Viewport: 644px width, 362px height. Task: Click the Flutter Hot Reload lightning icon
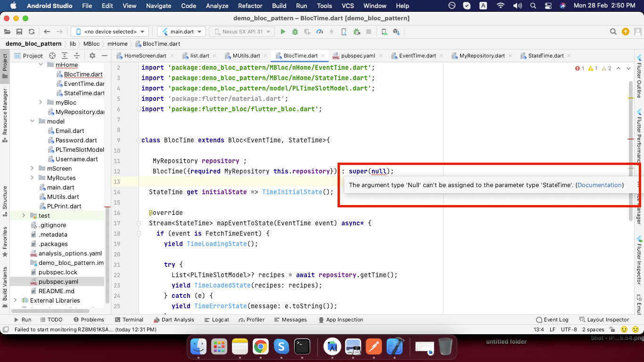pos(332,32)
